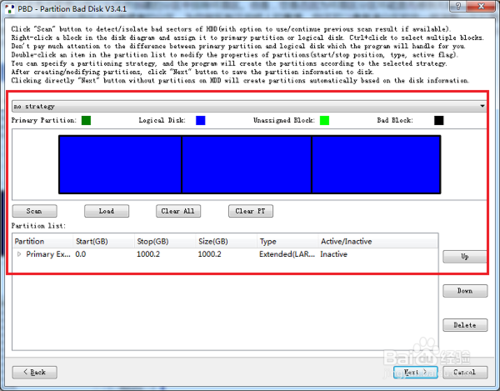Expand the Primary Extended partition row
The height and width of the screenshot is (391, 500).
[x=19, y=254]
